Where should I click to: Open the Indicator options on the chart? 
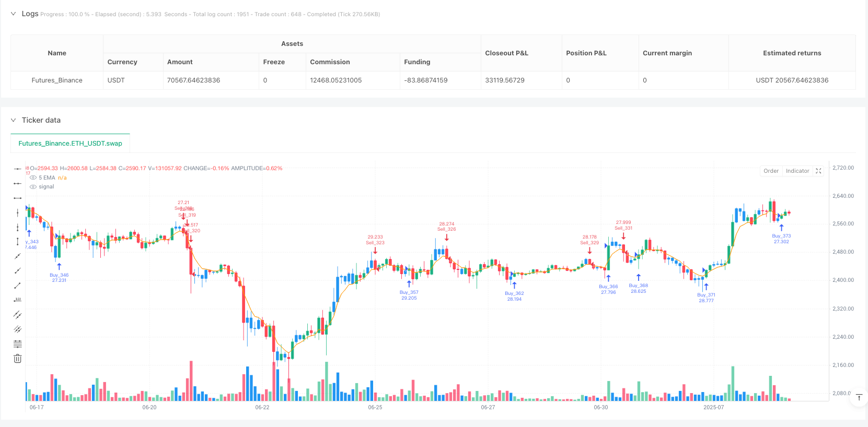coord(797,171)
